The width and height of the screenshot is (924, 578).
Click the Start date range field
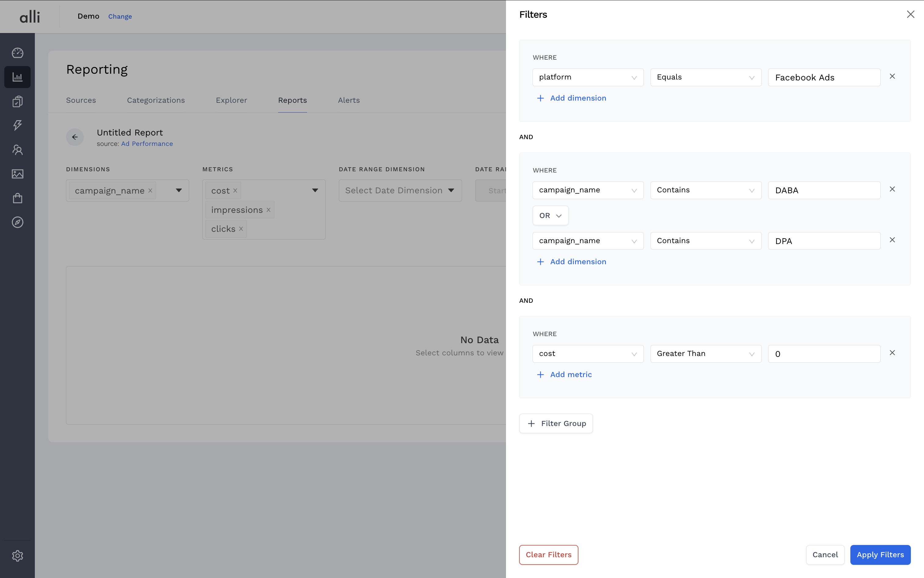click(x=491, y=190)
